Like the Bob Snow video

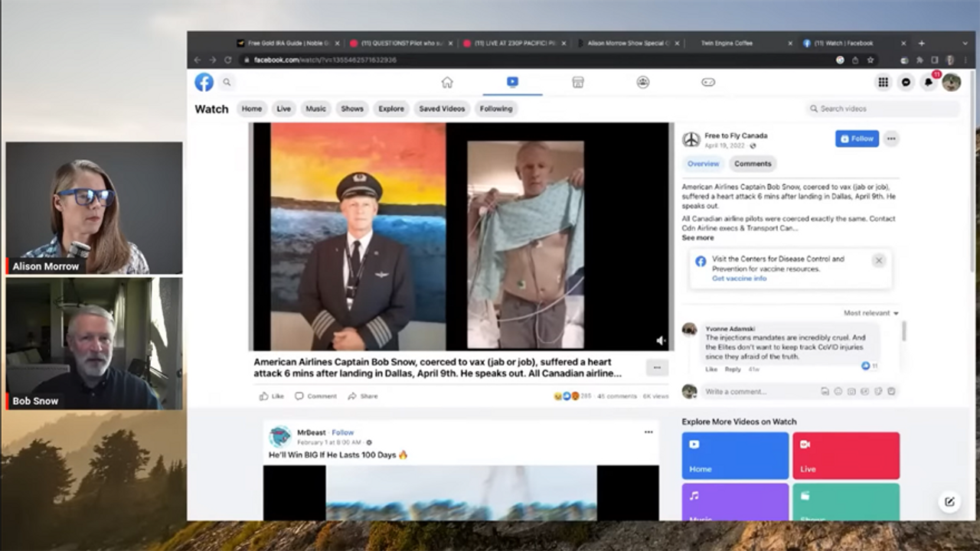[x=271, y=396]
